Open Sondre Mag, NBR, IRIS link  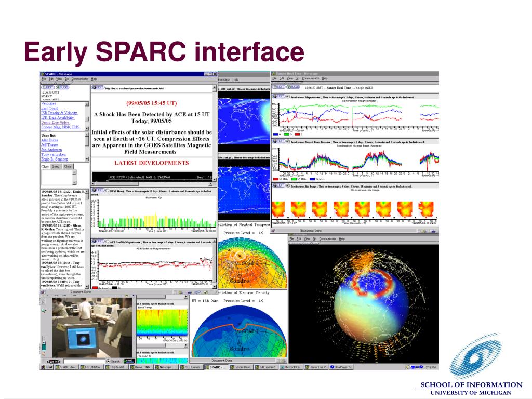tap(60, 127)
